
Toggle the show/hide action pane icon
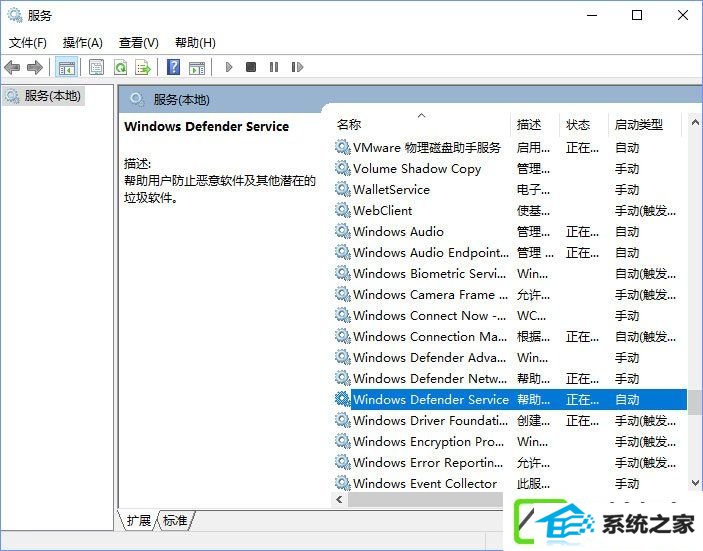coord(197,68)
